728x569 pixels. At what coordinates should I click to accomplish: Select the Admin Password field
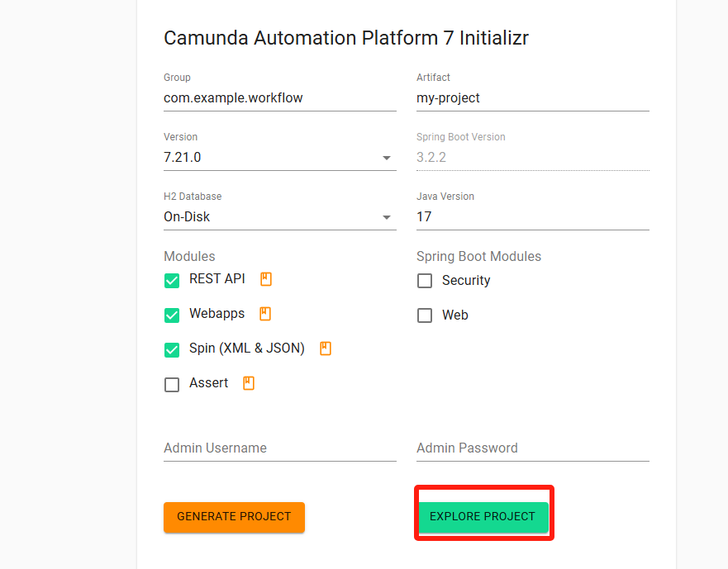pyautogui.click(x=532, y=448)
